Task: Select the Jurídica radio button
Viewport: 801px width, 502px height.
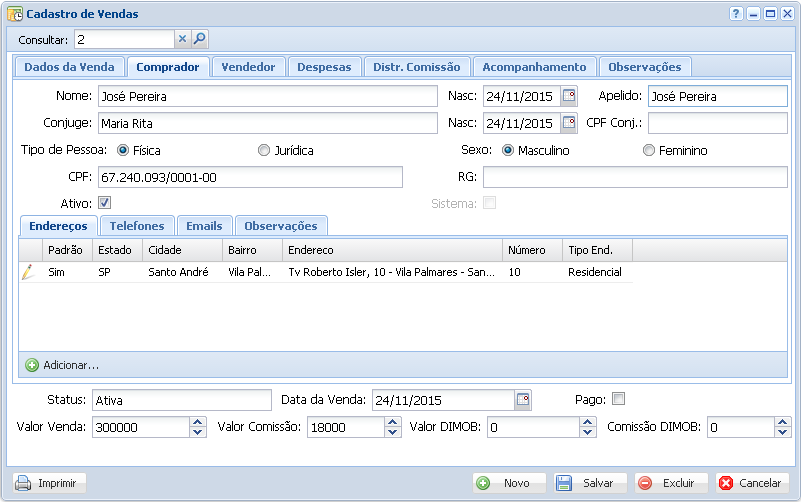Action: point(264,151)
